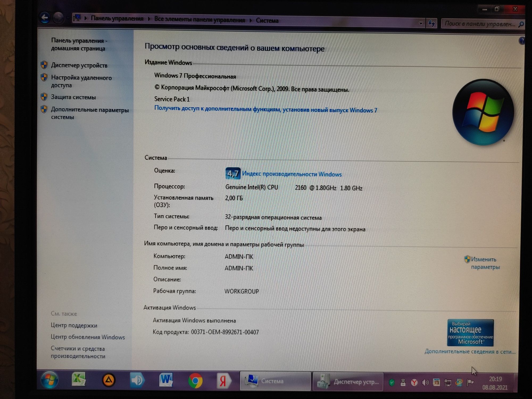Click the Изменить параметры link
This screenshot has height=399, width=532.
485,263
